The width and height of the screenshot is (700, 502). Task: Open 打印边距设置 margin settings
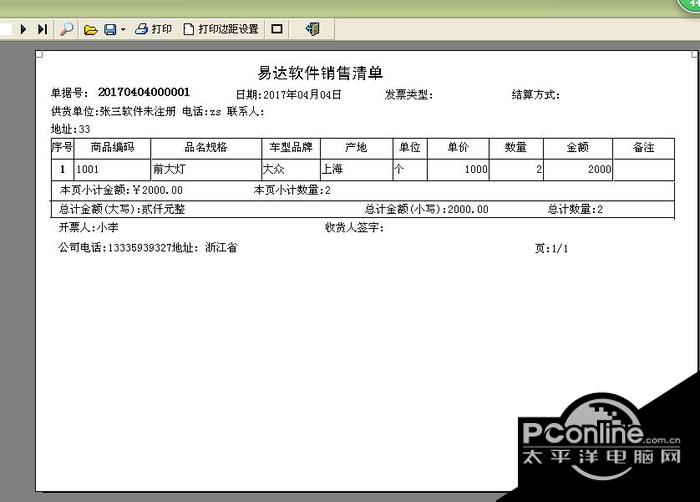221,29
